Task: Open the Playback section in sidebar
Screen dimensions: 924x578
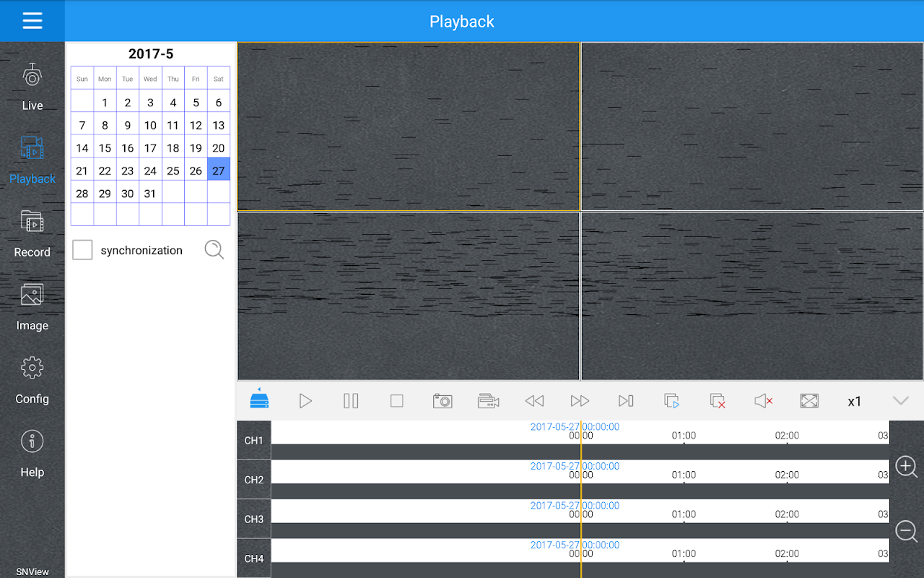Action: click(x=32, y=160)
